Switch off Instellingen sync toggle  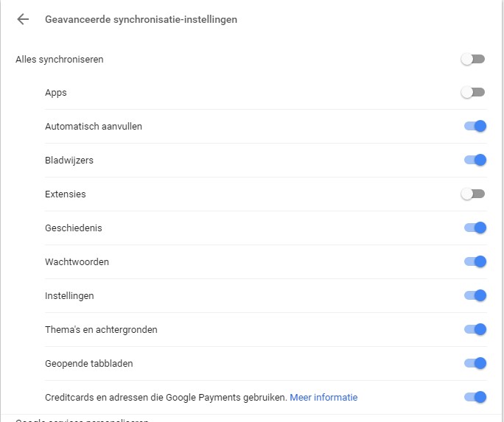pyautogui.click(x=475, y=296)
